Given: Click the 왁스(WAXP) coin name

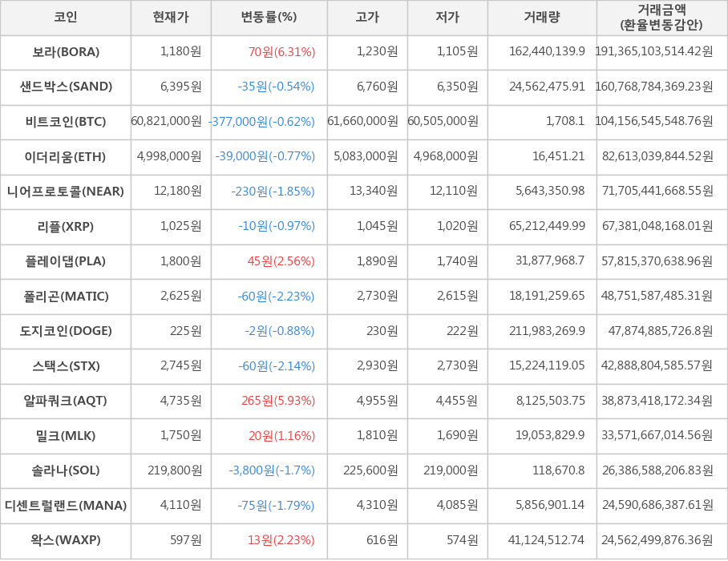Looking at the screenshot, I should point(66,540).
